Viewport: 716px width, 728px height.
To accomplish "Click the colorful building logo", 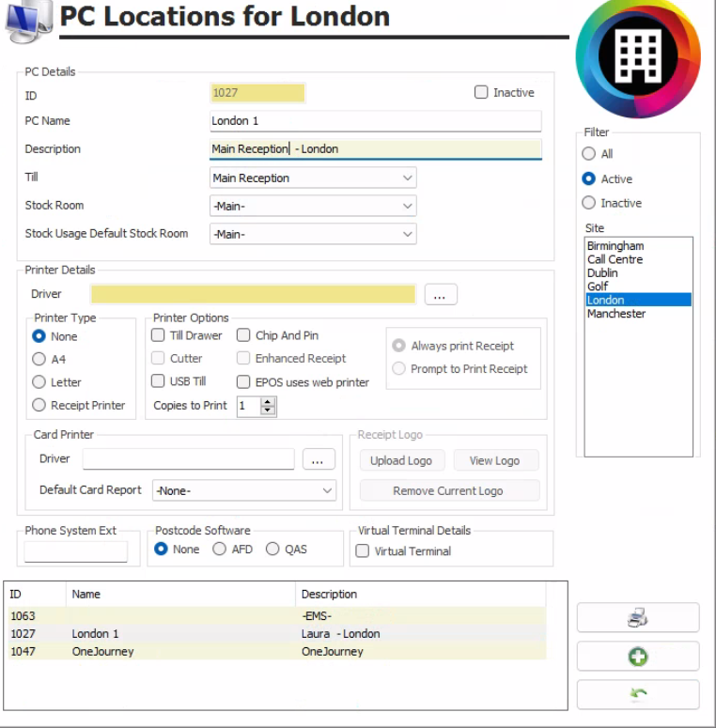I will click(x=638, y=57).
